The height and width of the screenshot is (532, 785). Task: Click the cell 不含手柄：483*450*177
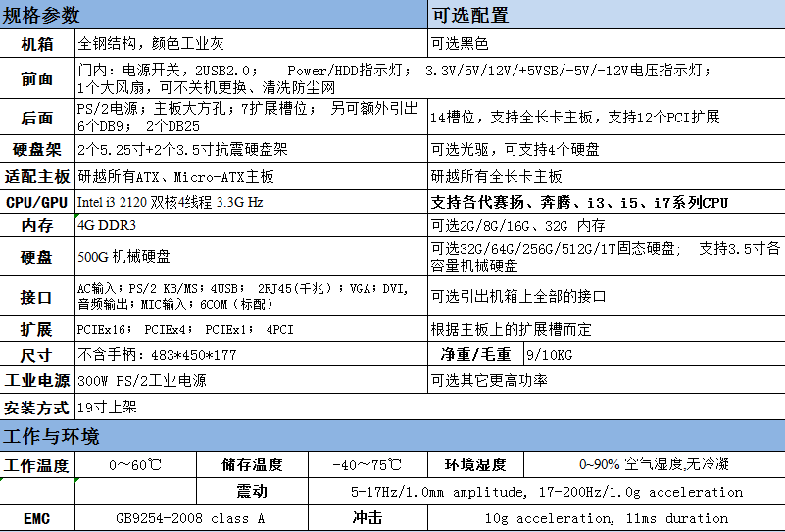tap(251, 355)
